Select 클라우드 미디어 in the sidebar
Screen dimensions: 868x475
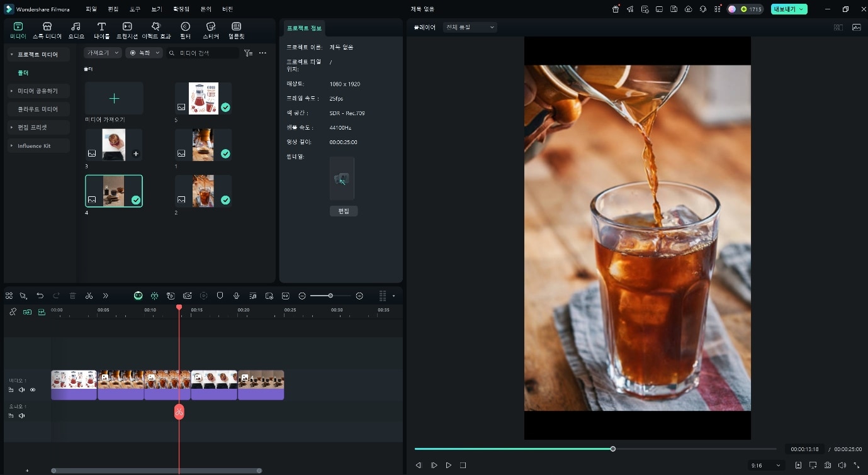38,109
